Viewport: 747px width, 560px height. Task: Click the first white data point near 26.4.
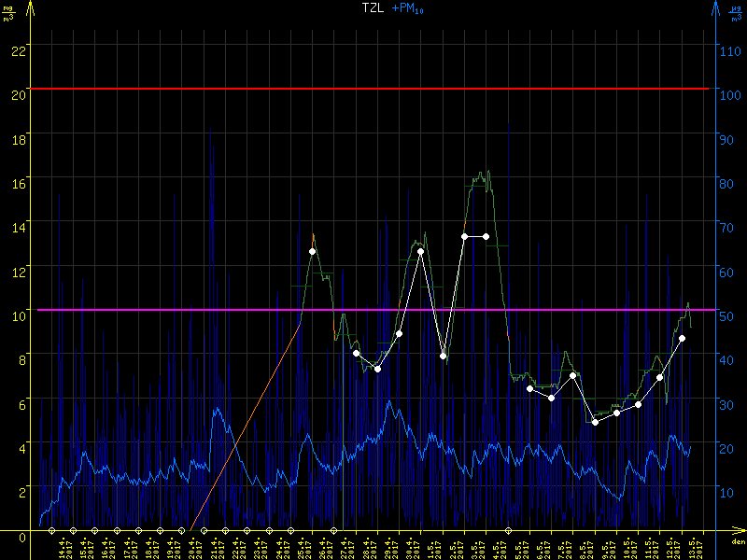coord(313,251)
